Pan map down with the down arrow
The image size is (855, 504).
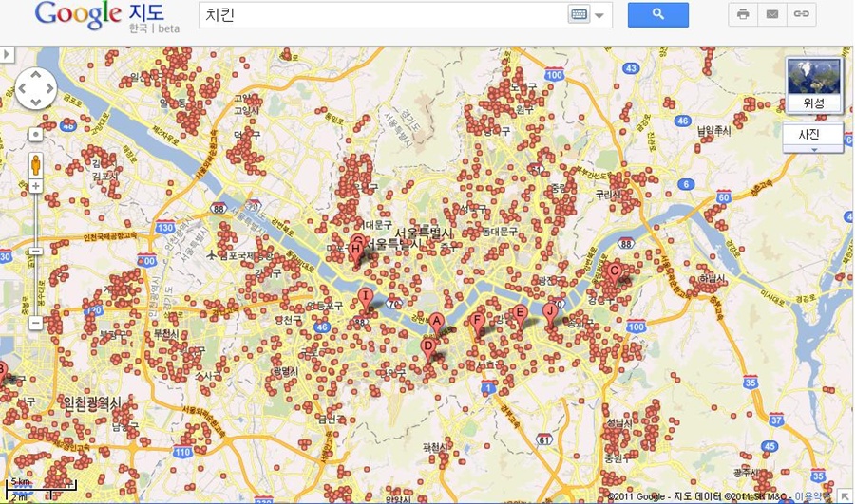point(35,102)
